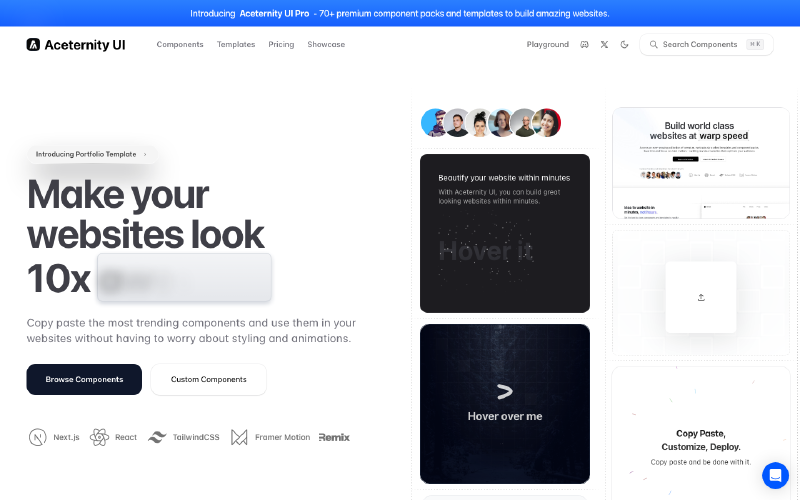The image size is (800, 500).
Task: Open the X (Twitter) profile icon
Action: (604, 45)
